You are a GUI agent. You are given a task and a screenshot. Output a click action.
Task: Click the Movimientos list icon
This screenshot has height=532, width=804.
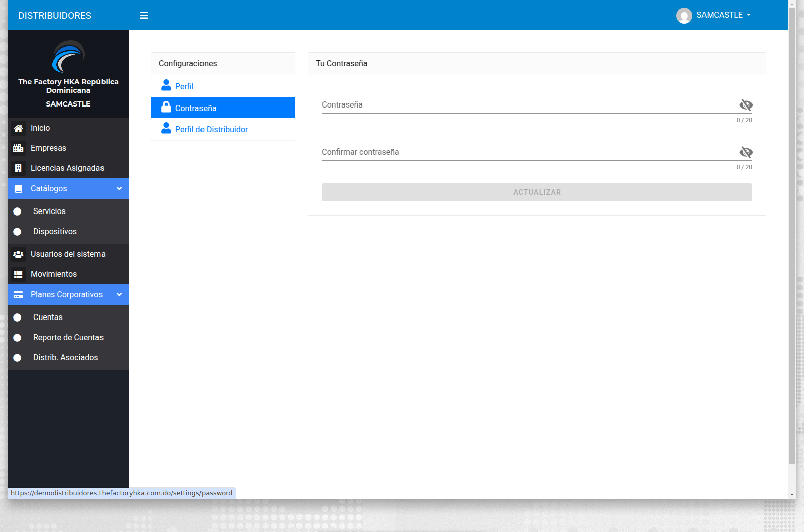[18, 274]
